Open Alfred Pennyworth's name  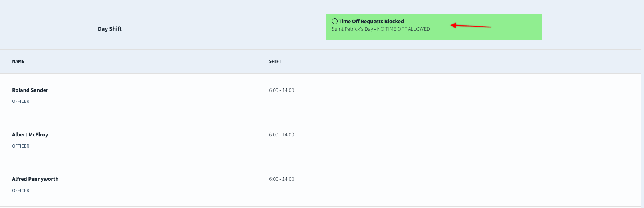coord(35,179)
